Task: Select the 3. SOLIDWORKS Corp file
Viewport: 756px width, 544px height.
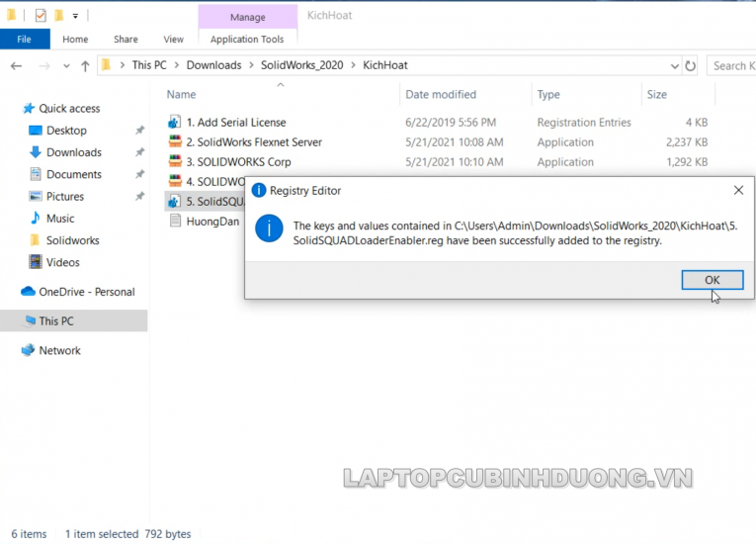Action: pos(239,161)
